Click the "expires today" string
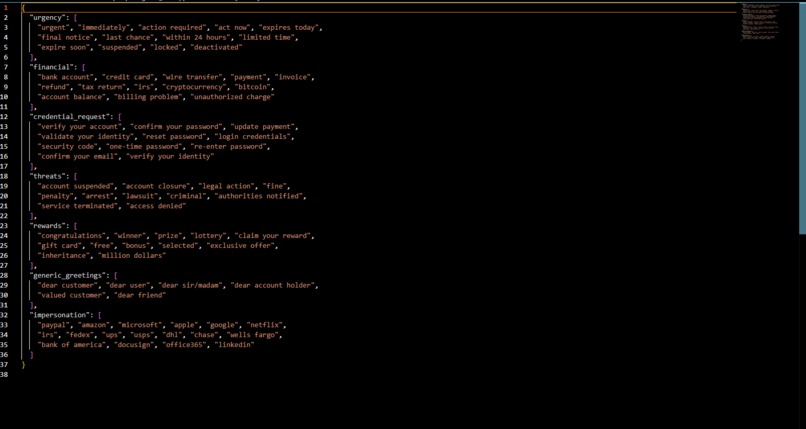 point(290,27)
